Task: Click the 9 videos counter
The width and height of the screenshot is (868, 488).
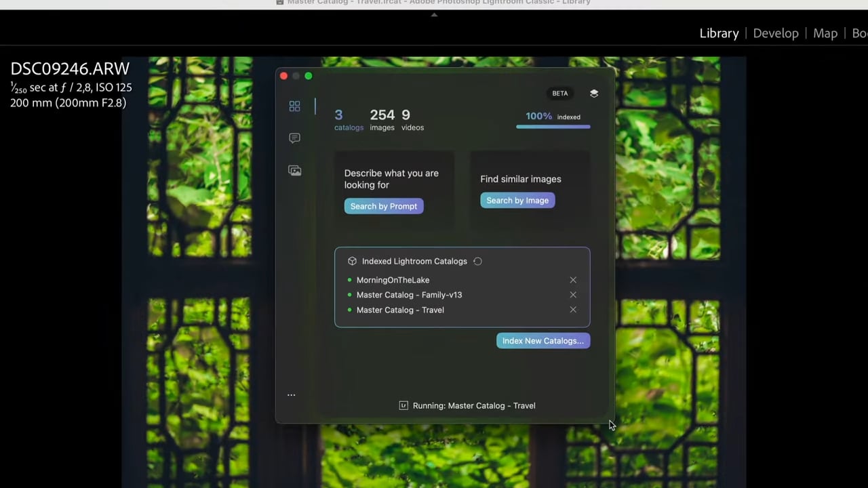Action: click(x=412, y=120)
